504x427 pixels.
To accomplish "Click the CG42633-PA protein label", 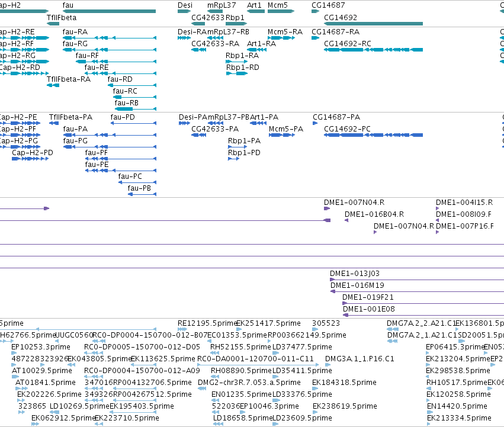I will click(215, 129).
